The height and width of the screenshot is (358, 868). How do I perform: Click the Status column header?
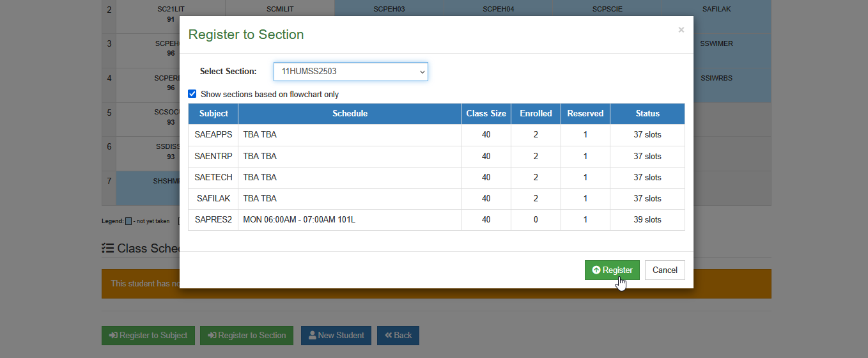(647, 114)
